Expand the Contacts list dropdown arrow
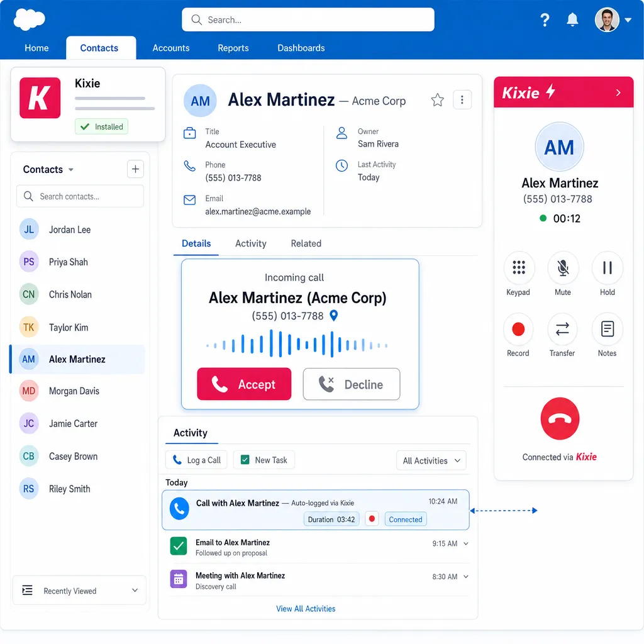The width and height of the screenshot is (644, 644). (70, 170)
